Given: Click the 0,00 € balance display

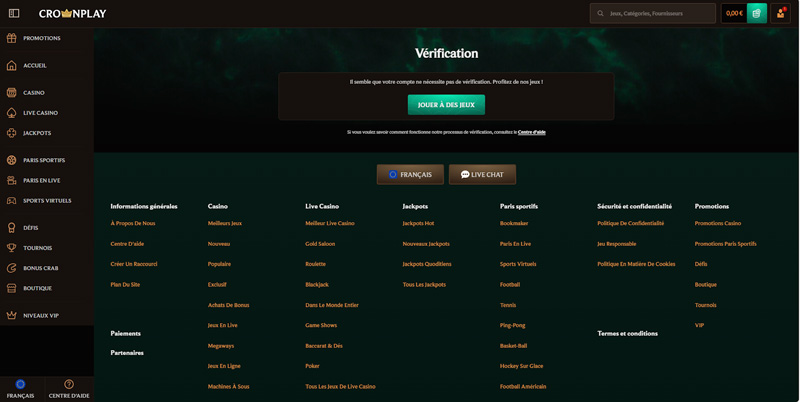Looking at the screenshot, I should (x=734, y=13).
